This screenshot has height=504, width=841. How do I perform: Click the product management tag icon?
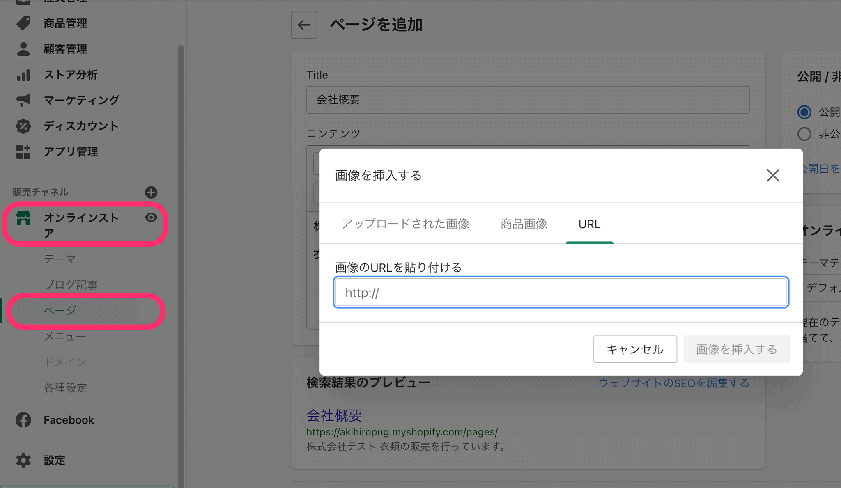(x=23, y=23)
